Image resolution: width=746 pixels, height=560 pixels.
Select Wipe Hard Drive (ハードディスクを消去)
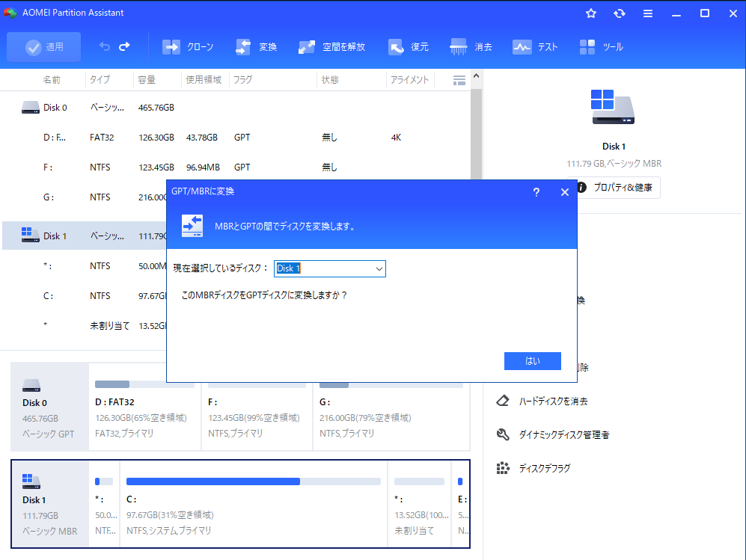553,401
